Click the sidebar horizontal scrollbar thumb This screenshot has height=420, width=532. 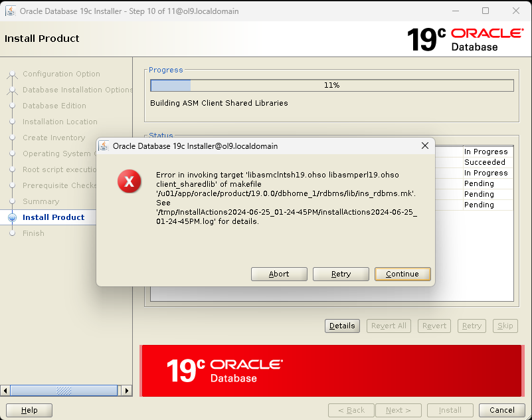pos(64,391)
